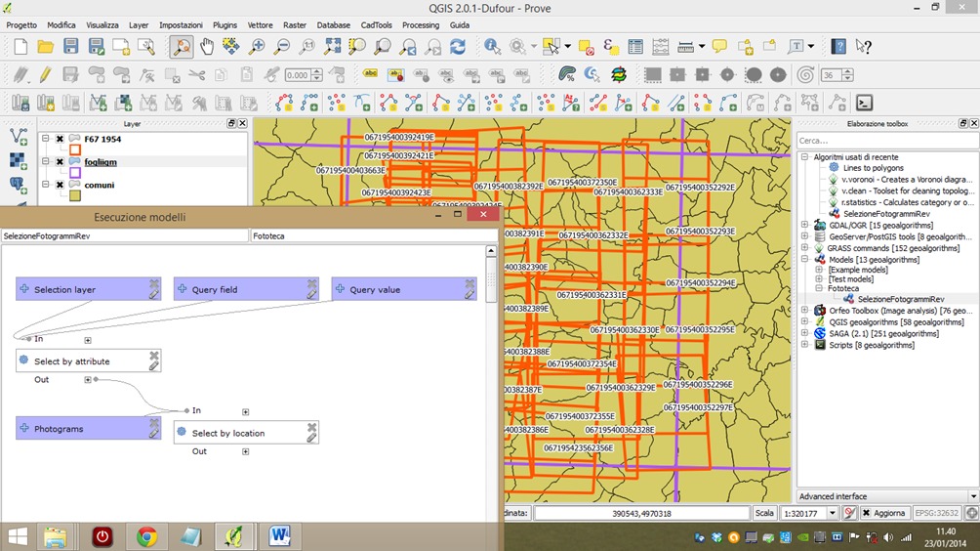This screenshot has height=551, width=980.
Task: Expand the GRASS commands tree node
Action: click(805, 248)
